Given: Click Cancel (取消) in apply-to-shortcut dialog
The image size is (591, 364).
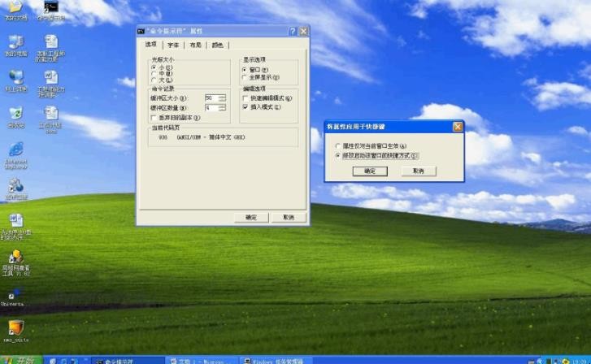Looking at the screenshot, I should click(419, 171).
